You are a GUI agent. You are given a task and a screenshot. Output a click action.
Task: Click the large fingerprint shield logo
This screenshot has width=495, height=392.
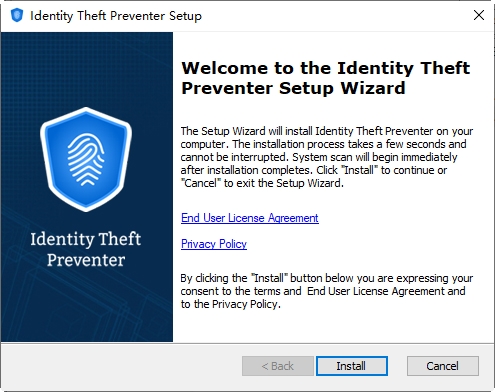pos(86,159)
